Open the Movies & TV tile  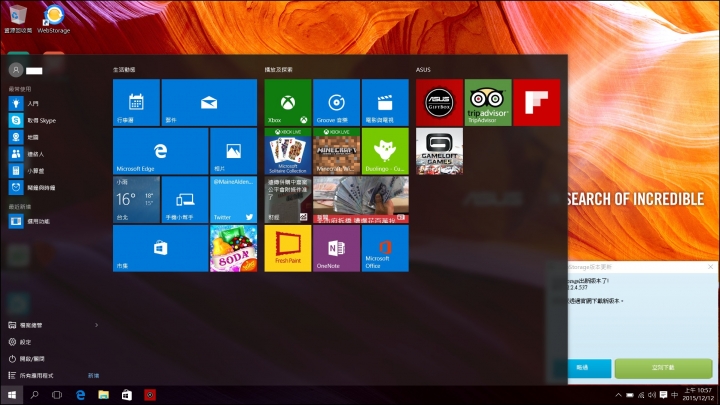pos(385,102)
